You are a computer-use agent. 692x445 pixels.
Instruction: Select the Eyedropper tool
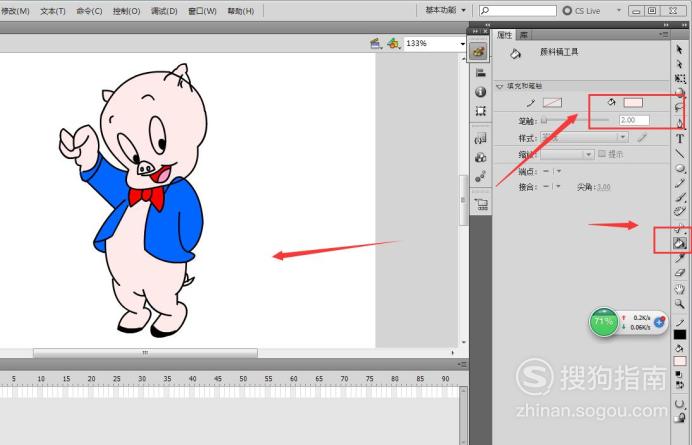680,258
